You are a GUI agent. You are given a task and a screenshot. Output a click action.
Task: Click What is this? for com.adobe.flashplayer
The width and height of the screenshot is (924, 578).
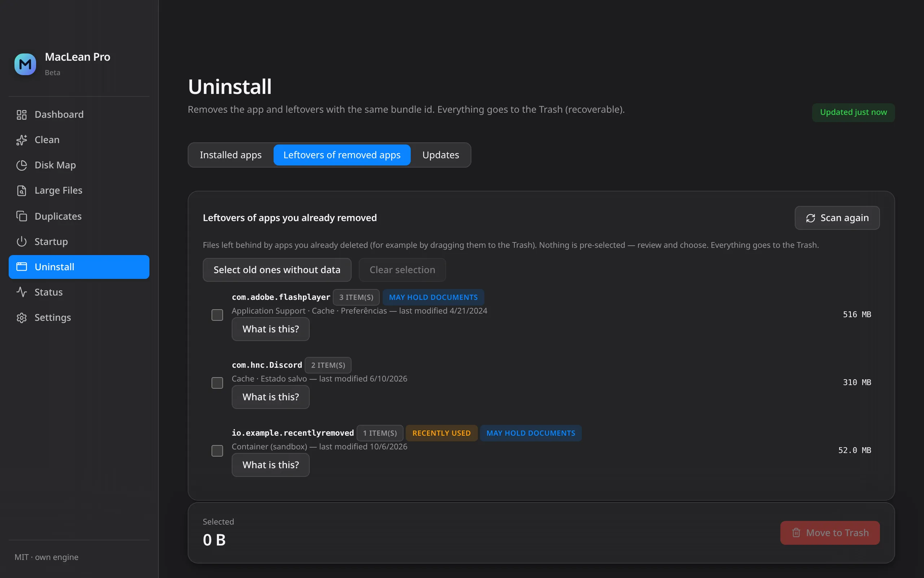click(270, 329)
